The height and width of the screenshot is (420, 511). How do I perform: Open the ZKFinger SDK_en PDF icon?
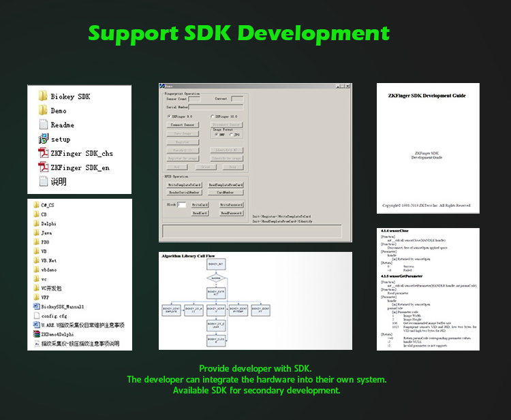[x=43, y=167]
